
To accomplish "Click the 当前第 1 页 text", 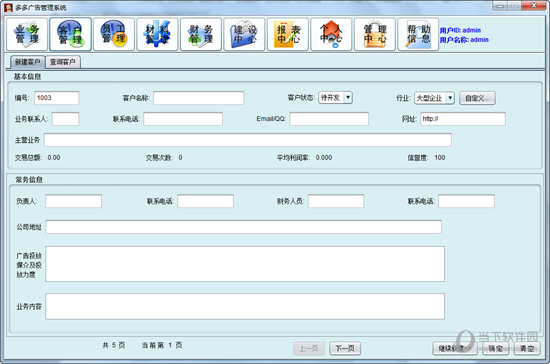I will click(162, 345).
